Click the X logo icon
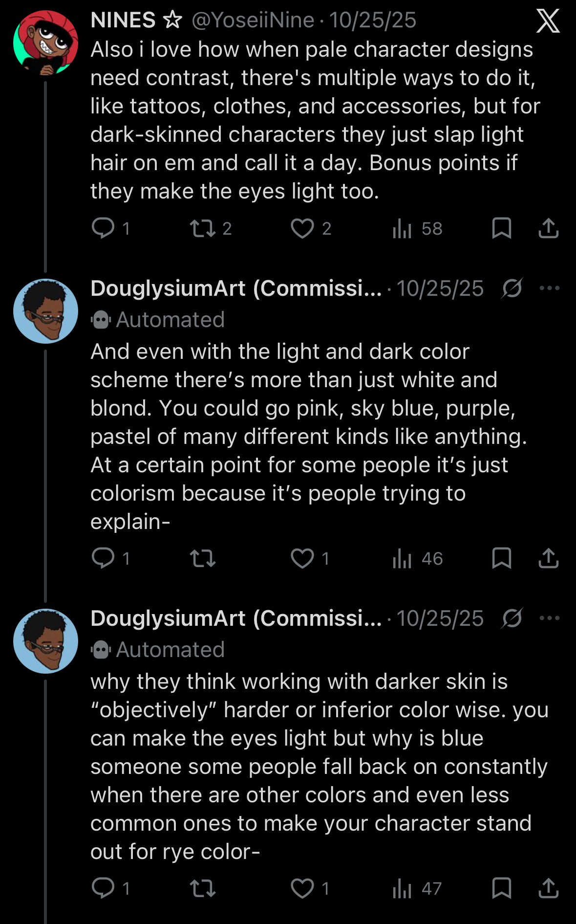Screen dimensions: 576x924 (548, 21)
